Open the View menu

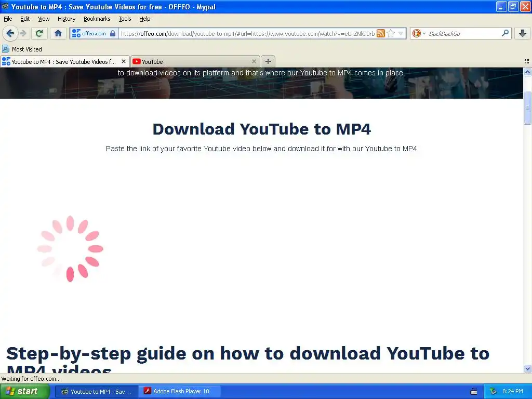44,19
